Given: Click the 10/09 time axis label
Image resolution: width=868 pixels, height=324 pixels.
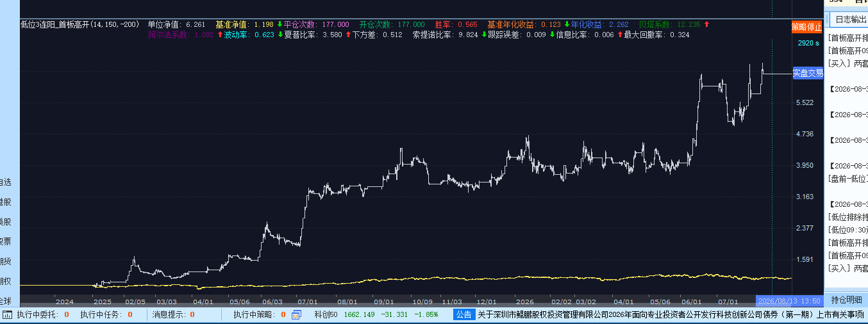Looking at the screenshot, I should click(x=422, y=301).
